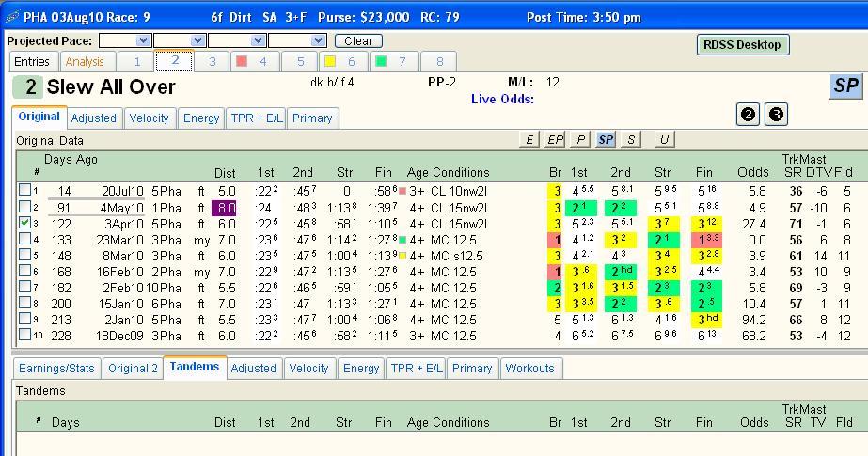Select horse tab 6 with yellow marker
The height and width of the screenshot is (456, 868).
pyautogui.click(x=342, y=61)
